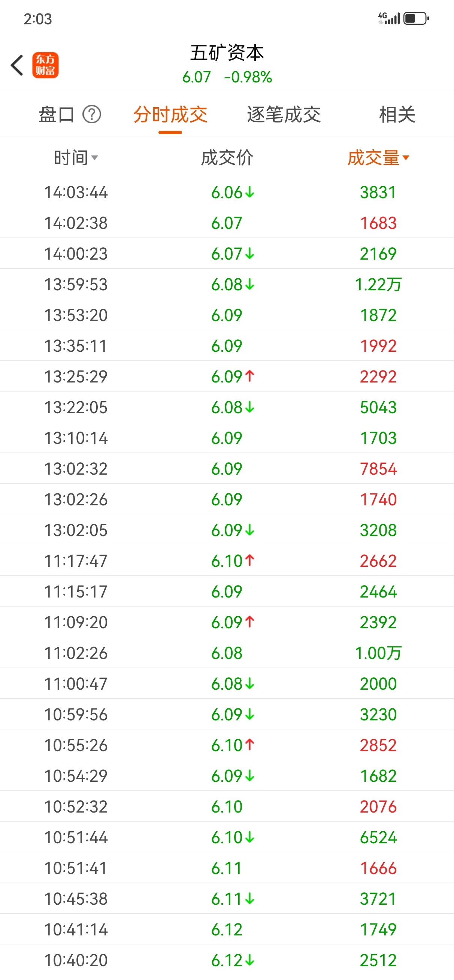This screenshot has width=454, height=980.
Task: Toggle sort order on 时间 column
Action: tap(76, 157)
